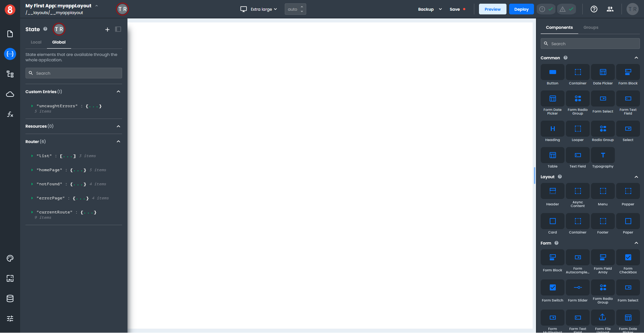Open the Theme palette icon in sidebar
The width and height of the screenshot is (644, 333).
(x=10, y=258)
